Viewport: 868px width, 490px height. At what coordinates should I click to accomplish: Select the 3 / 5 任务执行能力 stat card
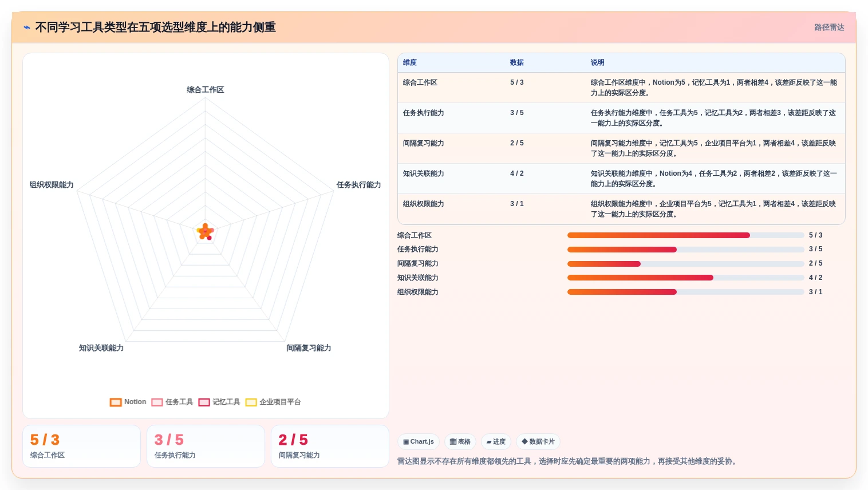point(206,446)
